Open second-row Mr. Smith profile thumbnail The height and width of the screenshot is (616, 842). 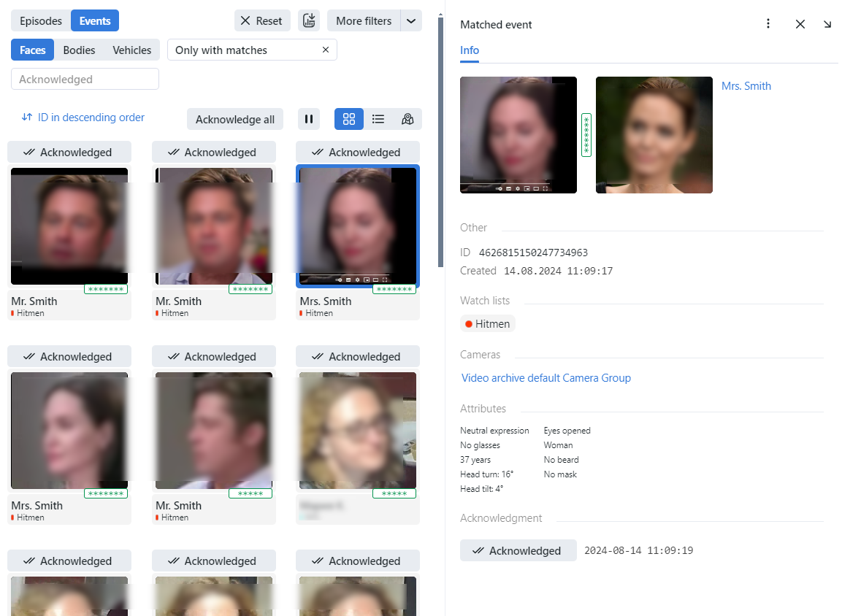214,431
